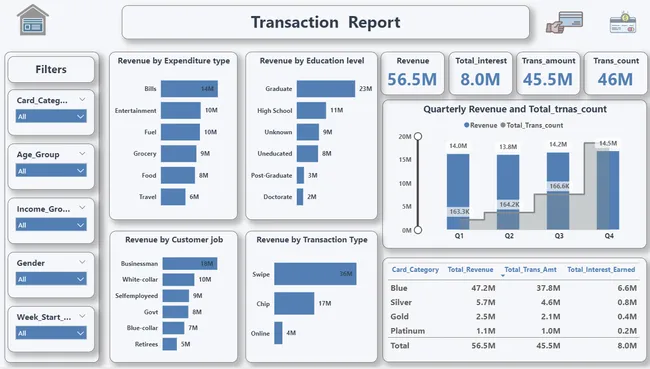The width and height of the screenshot is (650, 369).
Task: Open the Week_Start All dropdown
Action: pos(51,333)
